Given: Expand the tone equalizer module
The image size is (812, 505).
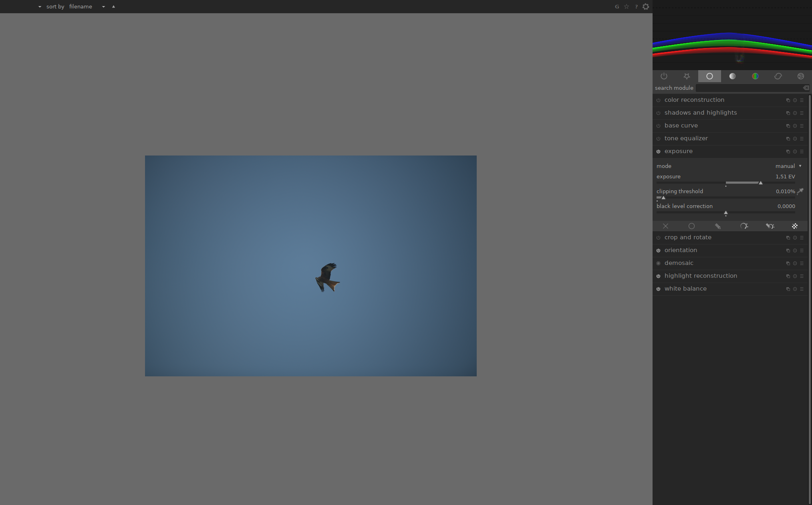Looking at the screenshot, I should coord(686,138).
